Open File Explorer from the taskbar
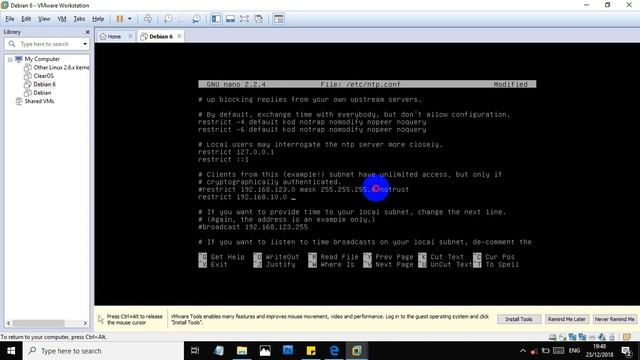 pyautogui.click(x=242, y=351)
